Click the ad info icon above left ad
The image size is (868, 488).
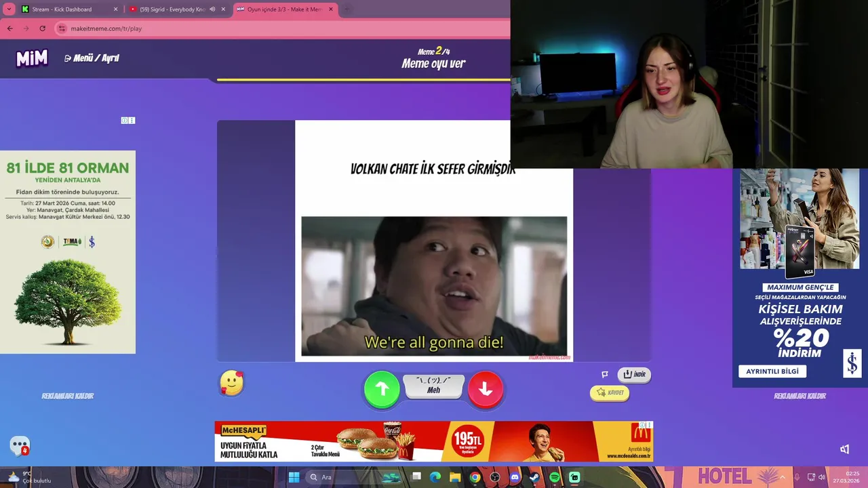pos(125,121)
